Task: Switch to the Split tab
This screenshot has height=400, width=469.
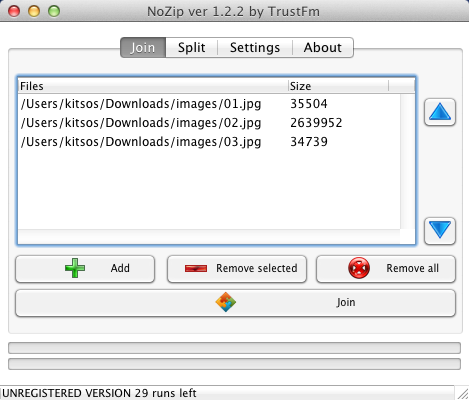Action: [x=192, y=48]
